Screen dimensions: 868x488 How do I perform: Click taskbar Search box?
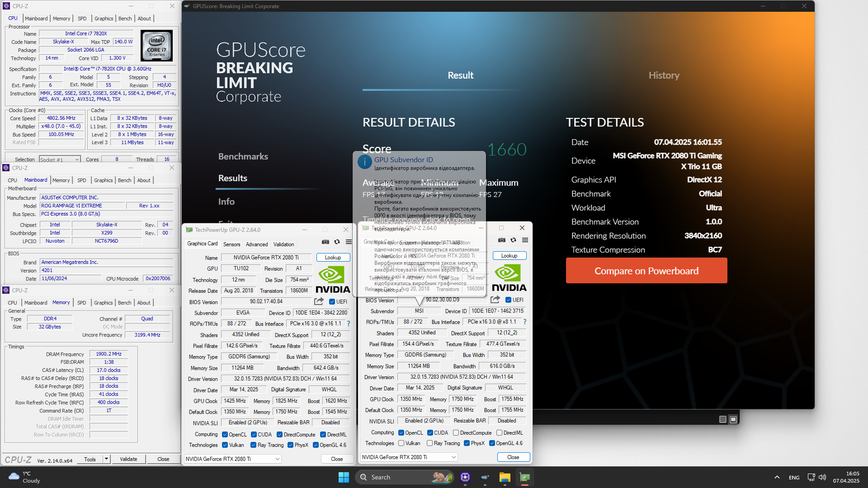(x=405, y=477)
